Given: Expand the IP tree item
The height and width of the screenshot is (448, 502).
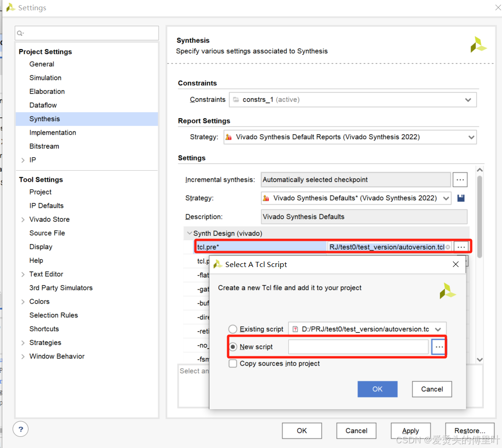Looking at the screenshot, I should pyautogui.click(x=23, y=160).
